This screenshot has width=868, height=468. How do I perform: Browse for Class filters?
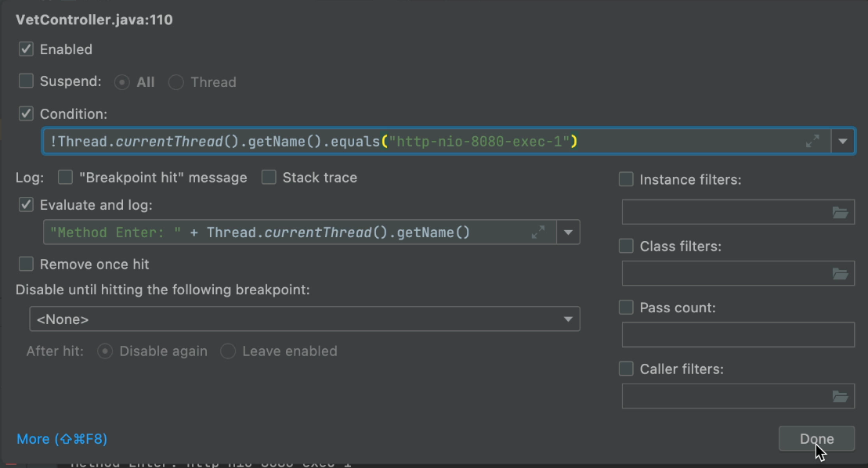point(840,274)
